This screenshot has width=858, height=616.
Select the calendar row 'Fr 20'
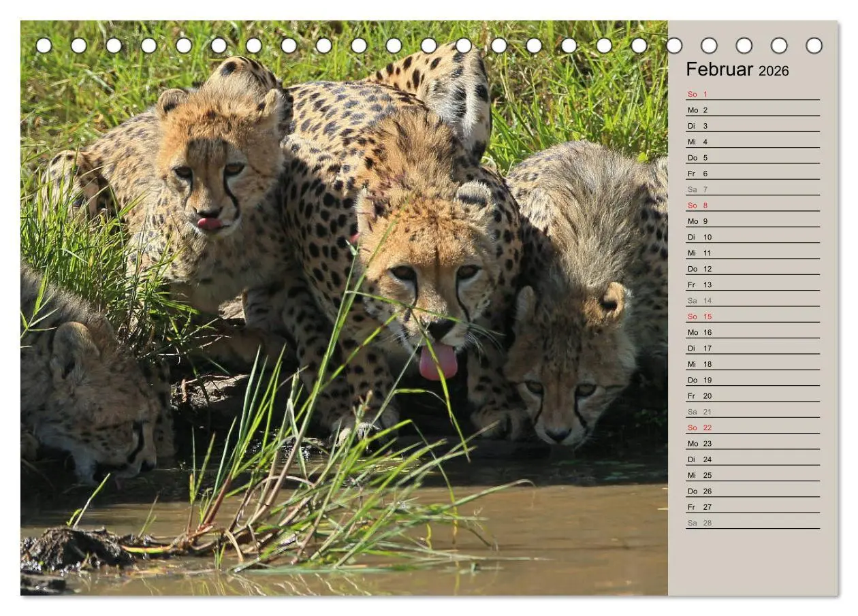(x=752, y=395)
